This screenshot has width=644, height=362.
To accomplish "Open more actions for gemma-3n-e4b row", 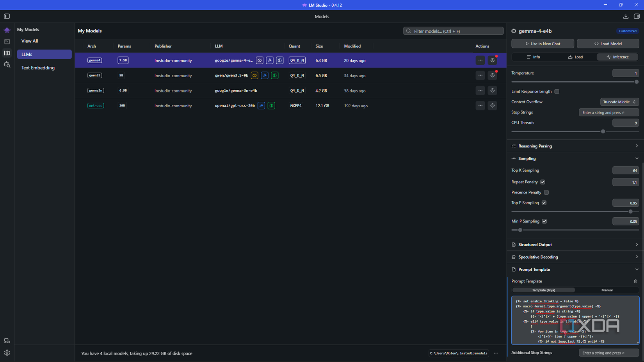I will (480, 90).
